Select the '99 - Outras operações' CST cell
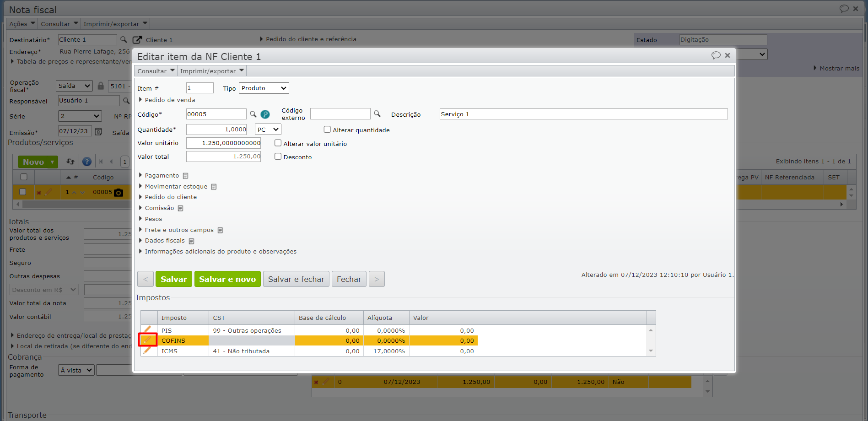Screen dimensions: 868x421 (x=252, y=330)
